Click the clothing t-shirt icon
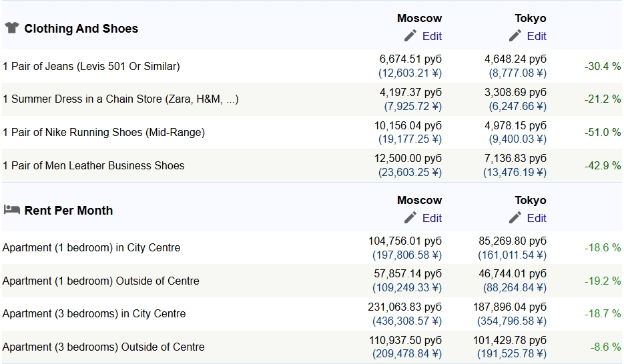The image size is (624, 364). [12, 28]
